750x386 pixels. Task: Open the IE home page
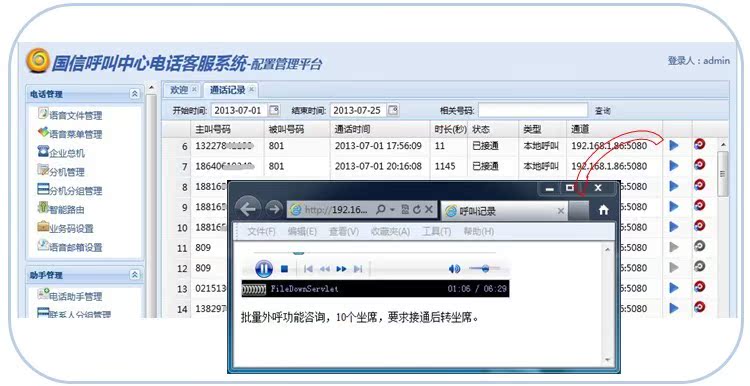pyautogui.click(x=604, y=210)
